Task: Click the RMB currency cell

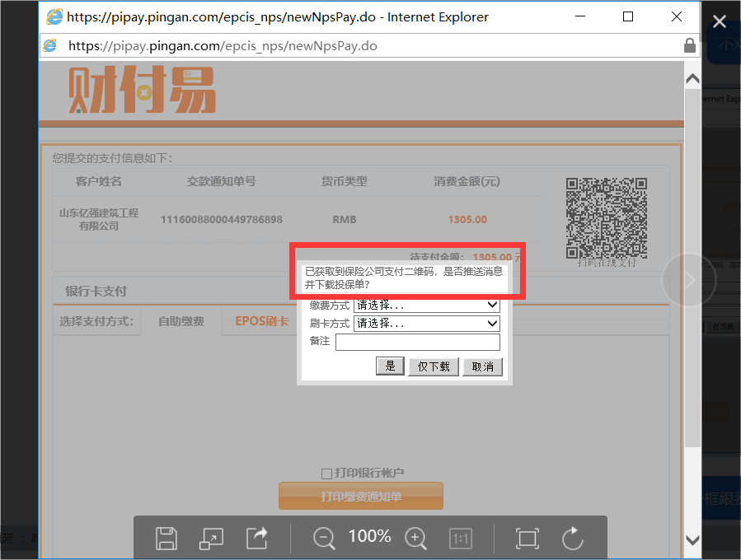Action: (x=345, y=220)
